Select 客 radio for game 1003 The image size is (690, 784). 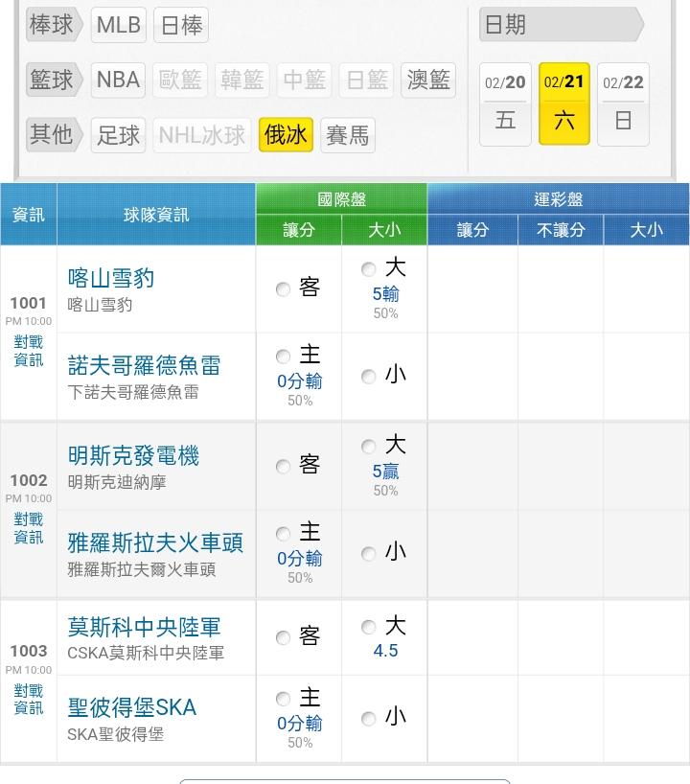283,637
